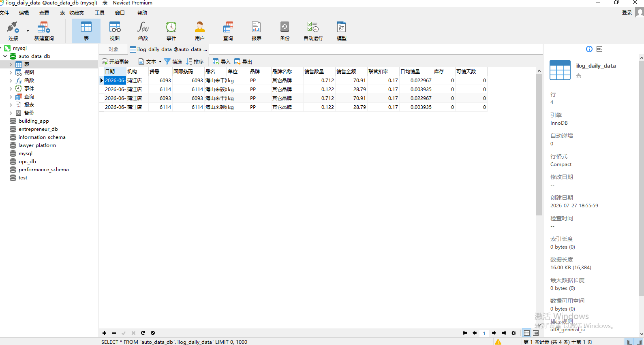This screenshot has height=345, width=644.
Task: Expand the 查询 (Queries) tree node
Action: click(x=11, y=97)
